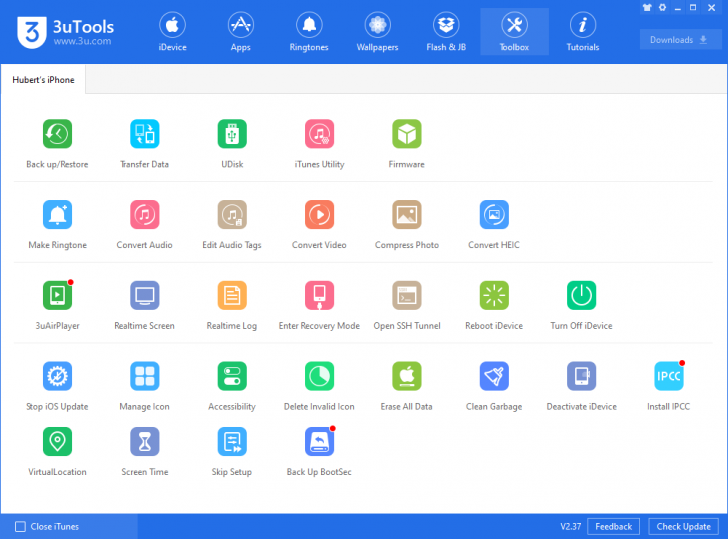
Task: Click the 3uTools logo
Action: coord(65,32)
